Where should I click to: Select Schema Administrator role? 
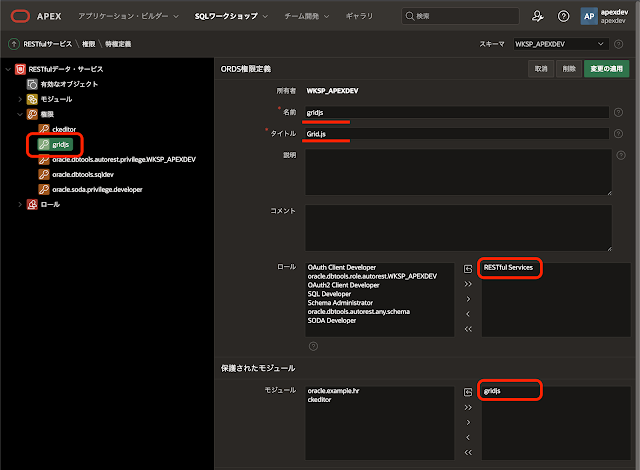pyautogui.click(x=340, y=303)
